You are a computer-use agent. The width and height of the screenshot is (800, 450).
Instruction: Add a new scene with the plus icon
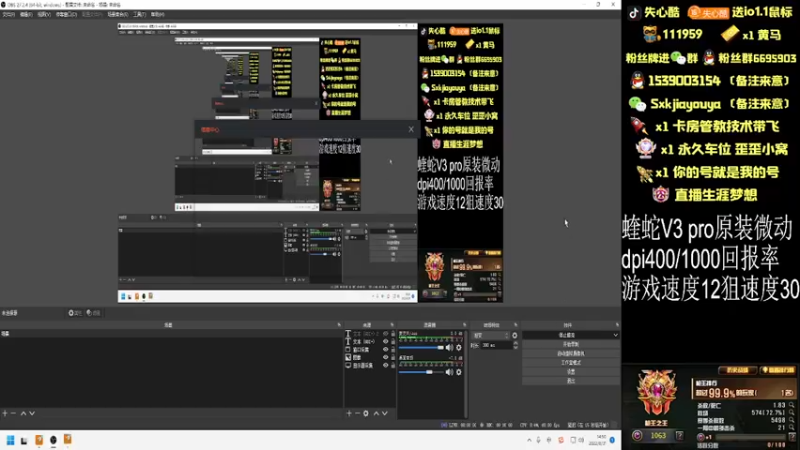click(x=5, y=413)
